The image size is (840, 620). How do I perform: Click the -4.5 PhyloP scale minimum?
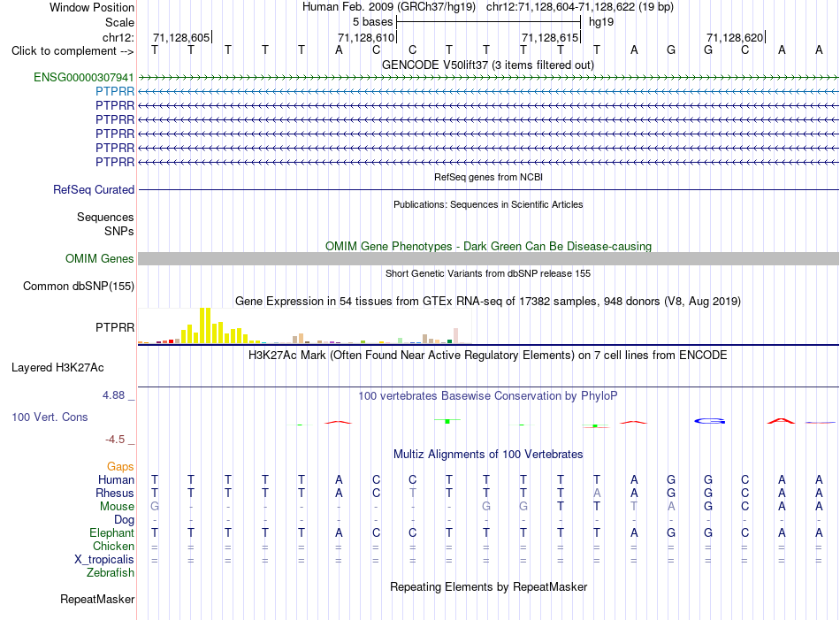115,440
